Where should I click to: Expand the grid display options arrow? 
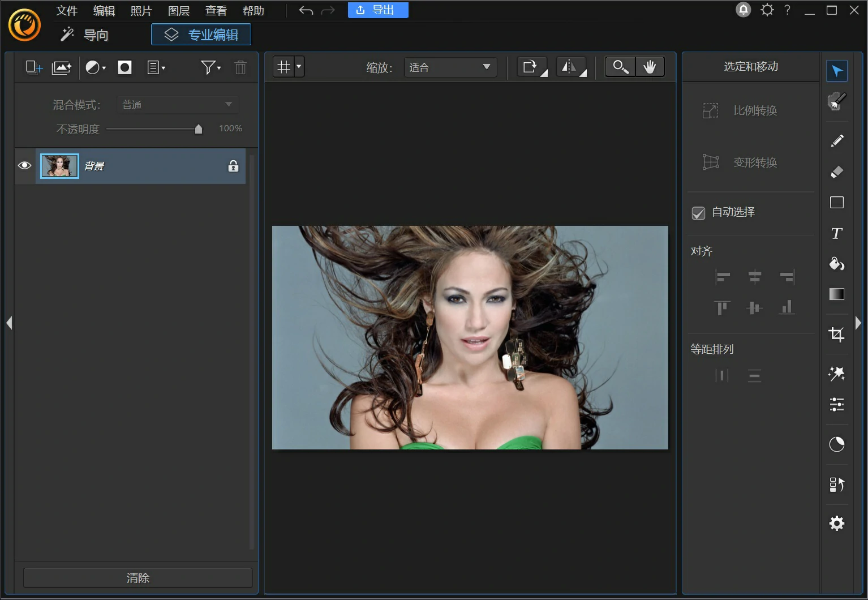(299, 67)
